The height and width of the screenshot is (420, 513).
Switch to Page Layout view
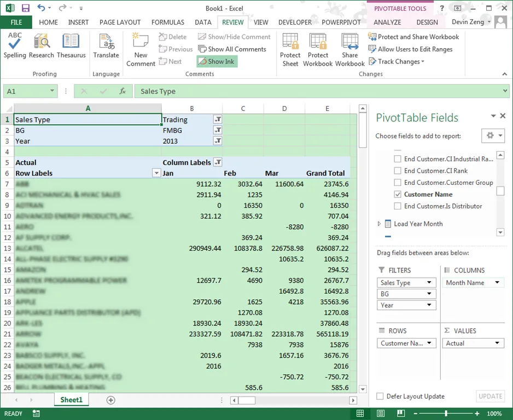point(381,413)
